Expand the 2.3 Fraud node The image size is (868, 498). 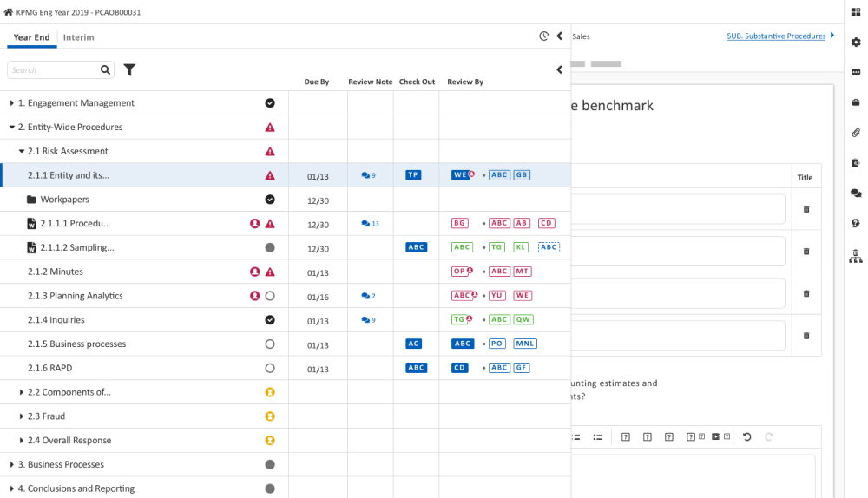[x=22, y=416]
